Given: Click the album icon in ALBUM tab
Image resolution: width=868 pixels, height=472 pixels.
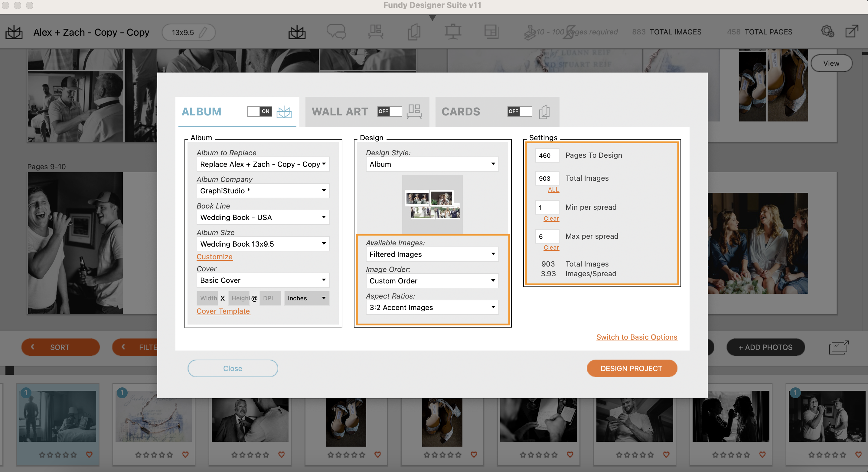Looking at the screenshot, I should [284, 112].
